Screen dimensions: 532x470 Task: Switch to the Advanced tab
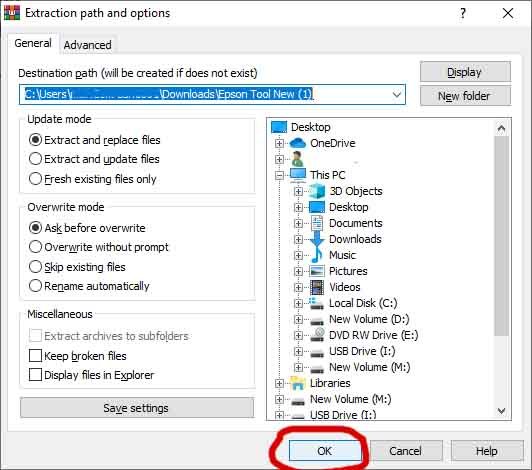[x=88, y=45]
